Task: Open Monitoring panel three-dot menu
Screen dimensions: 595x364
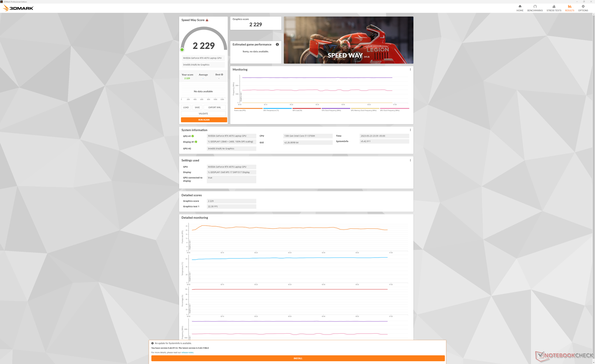Action: (x=410, y=70)
